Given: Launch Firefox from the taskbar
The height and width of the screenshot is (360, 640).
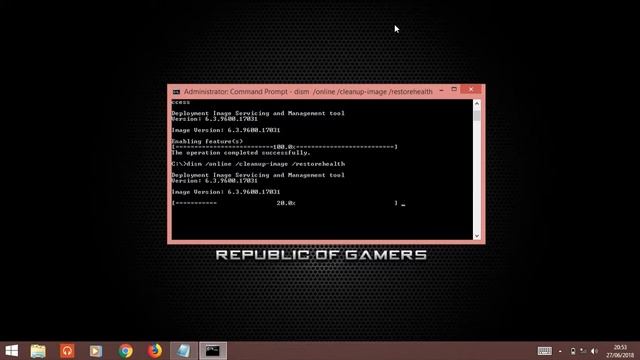Looking at the screenshot, I should click(x=155, y=351).
